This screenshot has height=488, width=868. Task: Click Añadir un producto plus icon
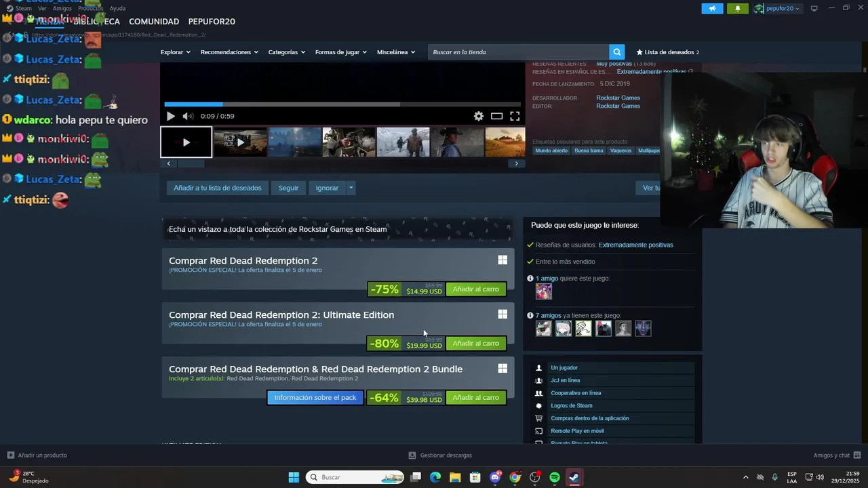coord(10,455)
